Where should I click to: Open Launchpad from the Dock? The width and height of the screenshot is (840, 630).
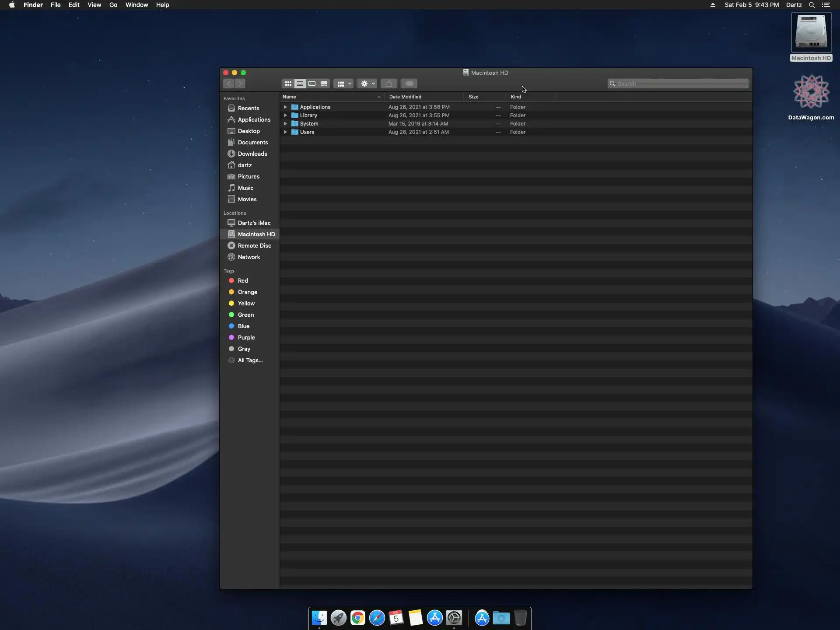pos(338,618)
